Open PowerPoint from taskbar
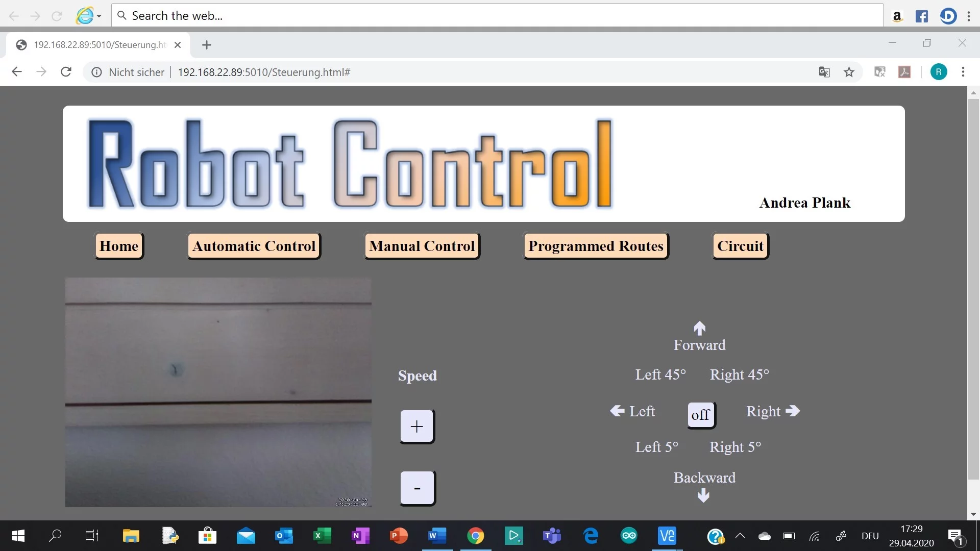The height and width of the screenshot is (551, 980). (399, 536)
